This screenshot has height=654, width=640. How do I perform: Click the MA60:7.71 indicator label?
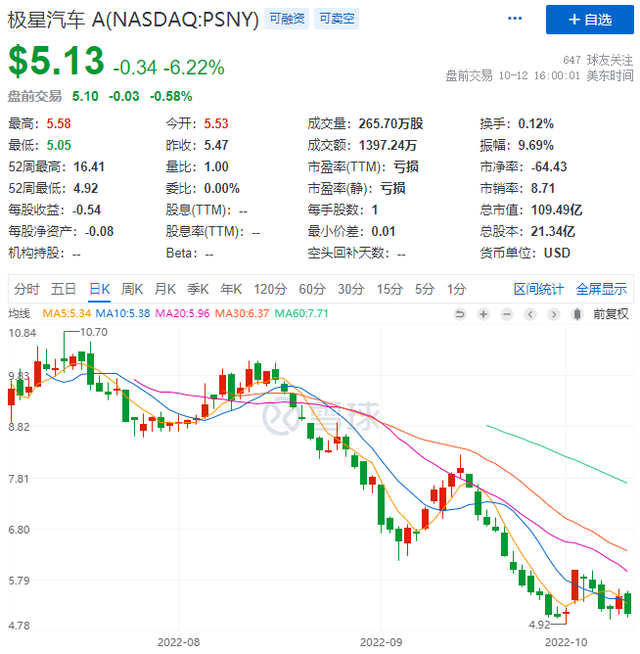point(302,314)
